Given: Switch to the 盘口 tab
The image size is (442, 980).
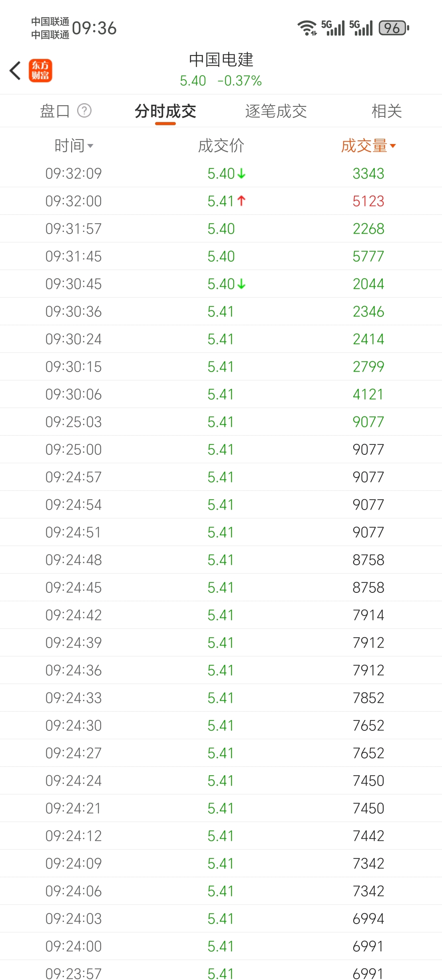Looking at the screenshot, I should (55, 111).
